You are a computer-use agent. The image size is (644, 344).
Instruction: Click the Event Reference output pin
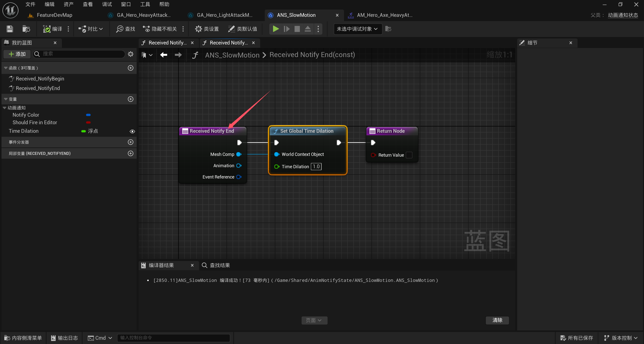(239, 177)
